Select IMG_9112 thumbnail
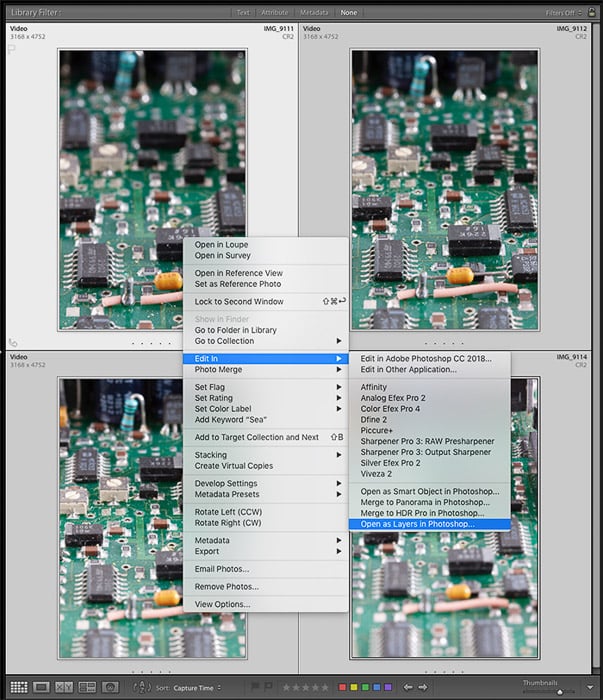 pyautogui.click(x=445, y=190)
